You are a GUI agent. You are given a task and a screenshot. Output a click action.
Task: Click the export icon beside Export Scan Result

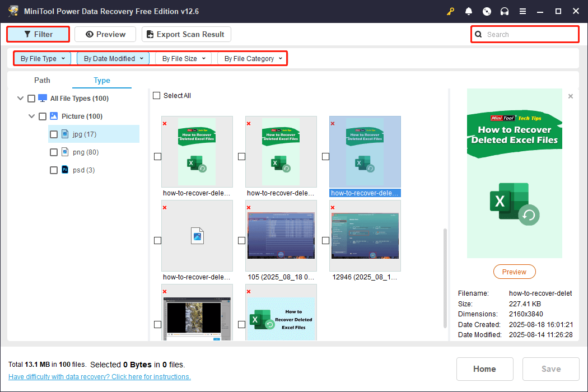[x=150, y=35]
